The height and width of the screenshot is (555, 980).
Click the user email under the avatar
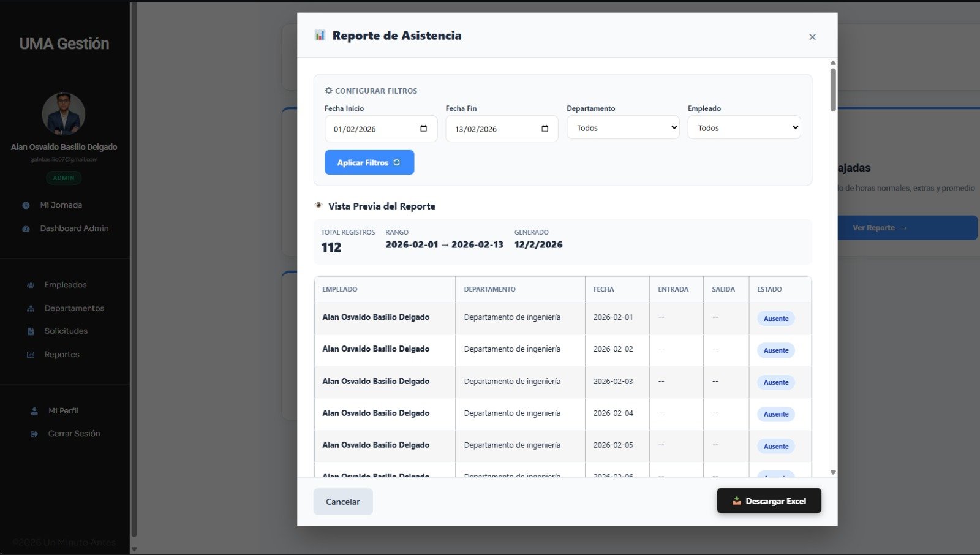point(64,160)
